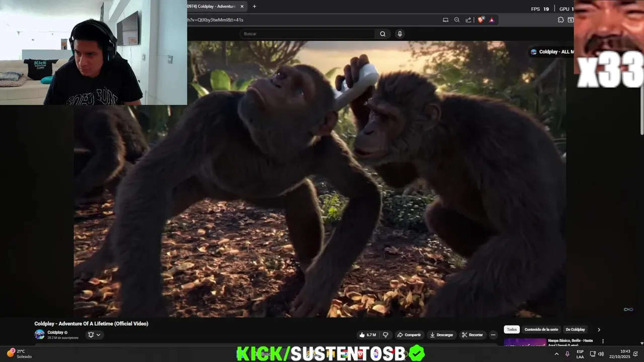This screenshot has width=644, height=362.
Task: Show more filter chips with right arrow
Action: (599, 330)
